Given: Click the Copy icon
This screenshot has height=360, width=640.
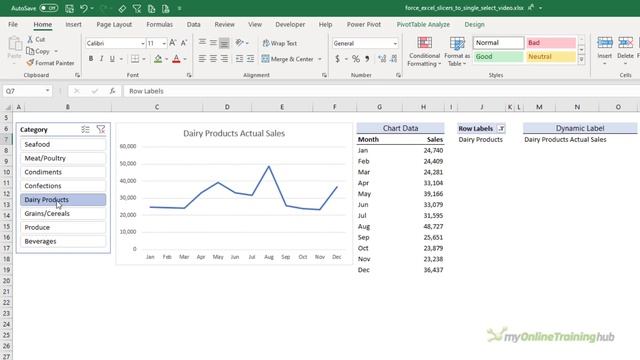Looking at the screenshot, I should [x=30, y=51].
